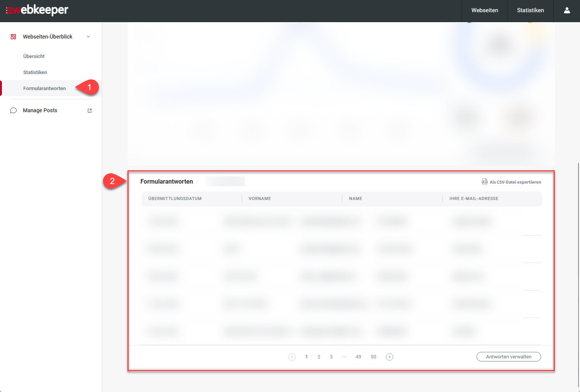Viewport: 580px width, 392px height.
Task: Click Als CSV-Datei exportieren link
Action: click(x=515, y=182)
